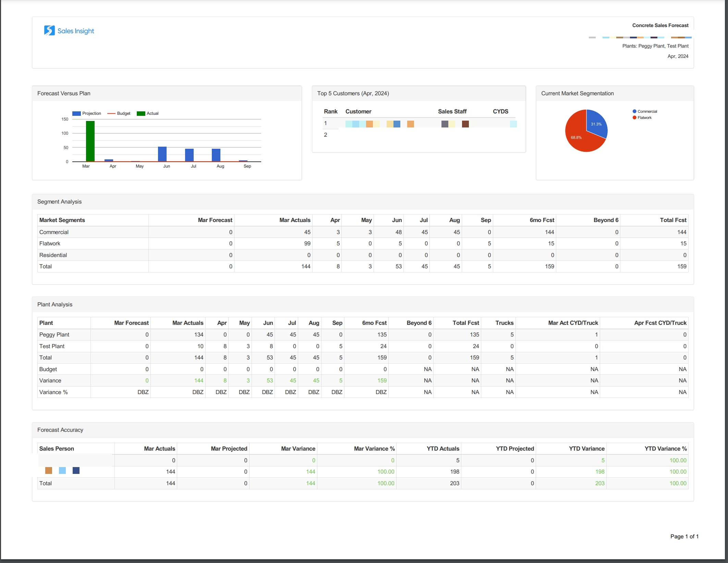Image resolution: width=728 pixels, height=563 pixels.
Task: Click the green March actual bar
Action: [90, 141]
